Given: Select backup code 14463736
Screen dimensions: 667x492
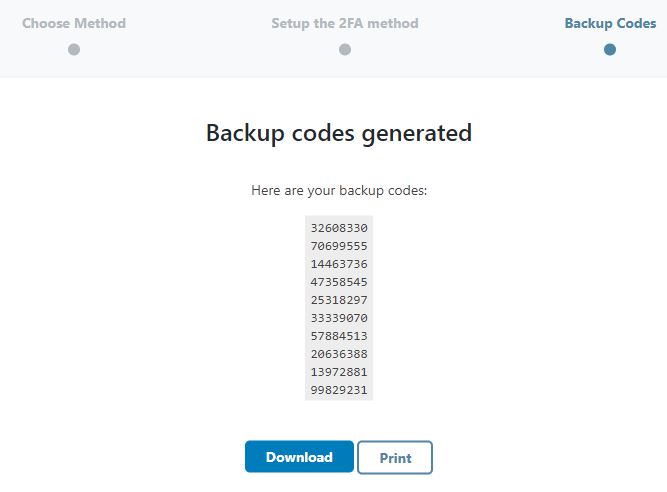Looking at the screenshot, I should click(x=339, y=264).
